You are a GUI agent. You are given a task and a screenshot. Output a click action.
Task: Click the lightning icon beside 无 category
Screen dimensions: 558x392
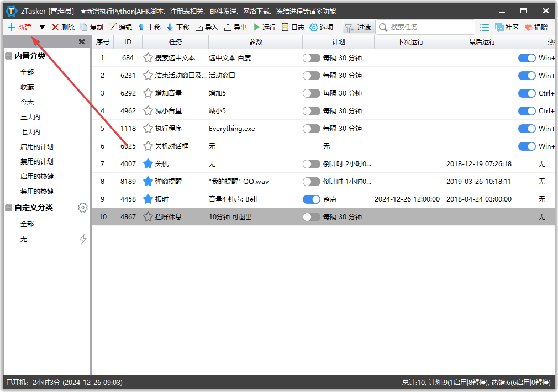pyautogui.click(x=83, y=239)
